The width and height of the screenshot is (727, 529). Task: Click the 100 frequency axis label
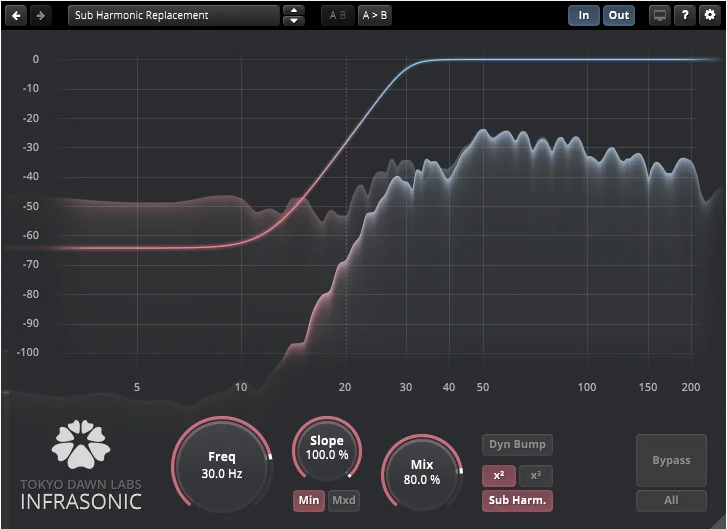[x=587, y=387]
